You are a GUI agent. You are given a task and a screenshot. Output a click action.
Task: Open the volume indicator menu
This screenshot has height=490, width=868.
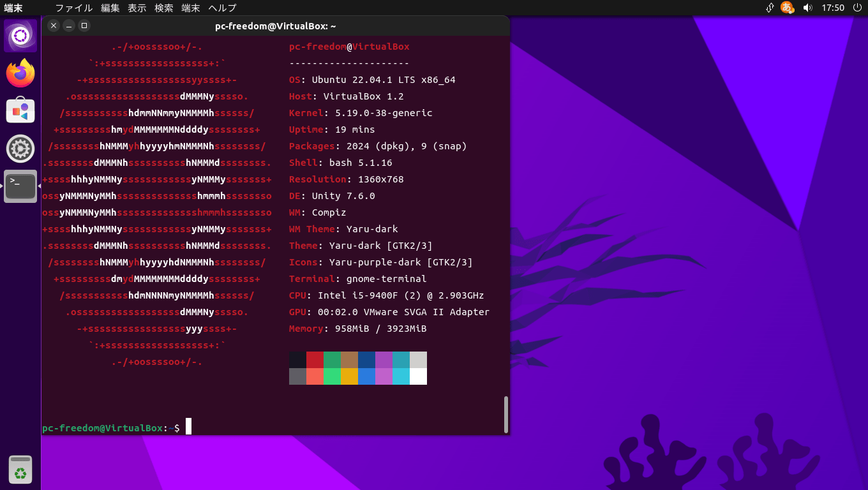coord(807,8)
